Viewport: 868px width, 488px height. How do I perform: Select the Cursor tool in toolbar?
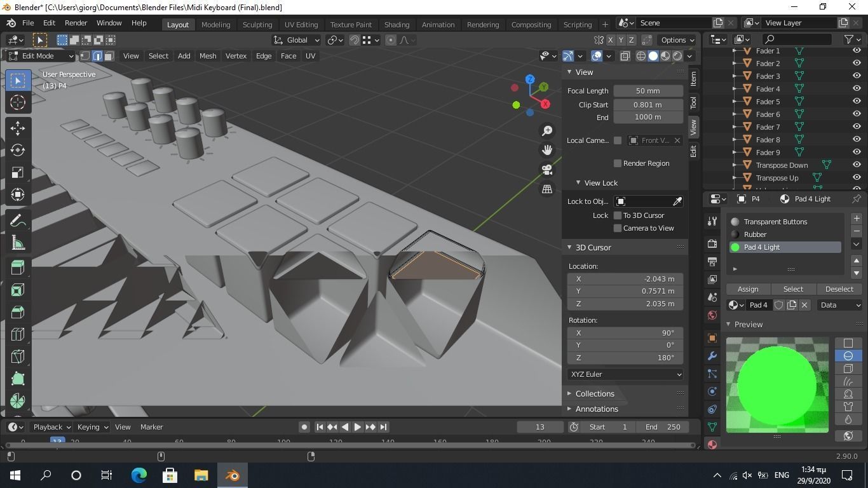pyautogui.click(x=18, y=102)
